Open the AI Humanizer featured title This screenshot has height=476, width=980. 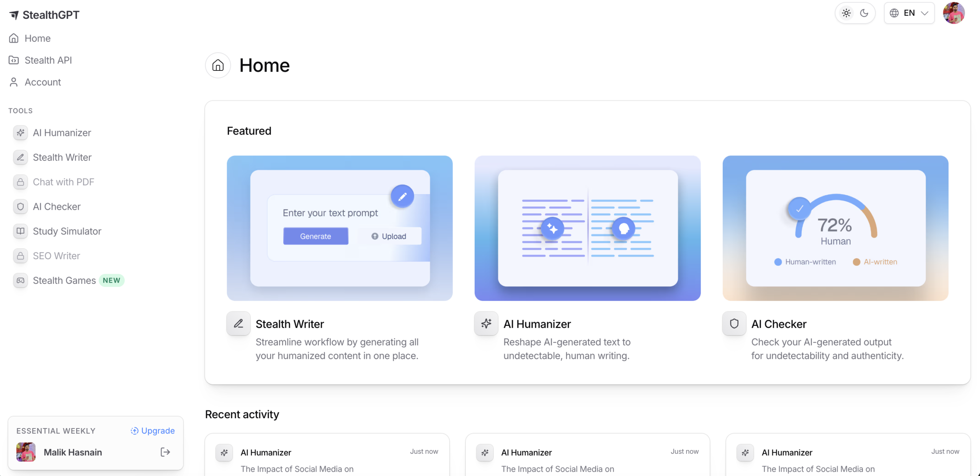coord(537,324)
